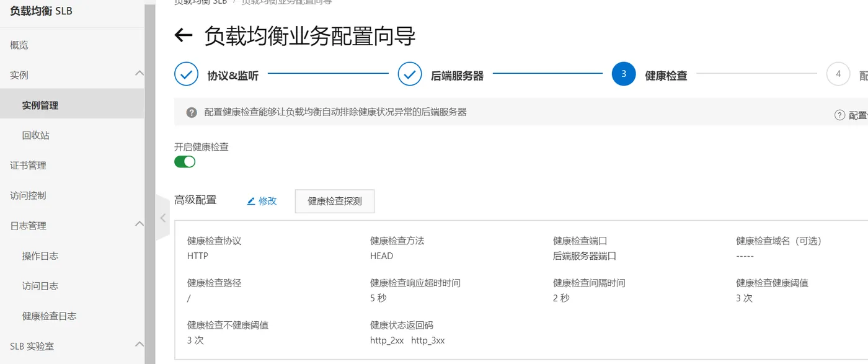The image size is (868, 364).
Task: Disable the 开启健康检查 toggle switch
Action: point(185,161)
